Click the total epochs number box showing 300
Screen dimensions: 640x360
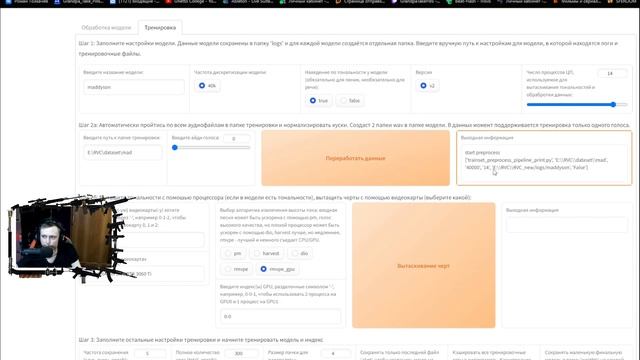[x=242, y=353]
